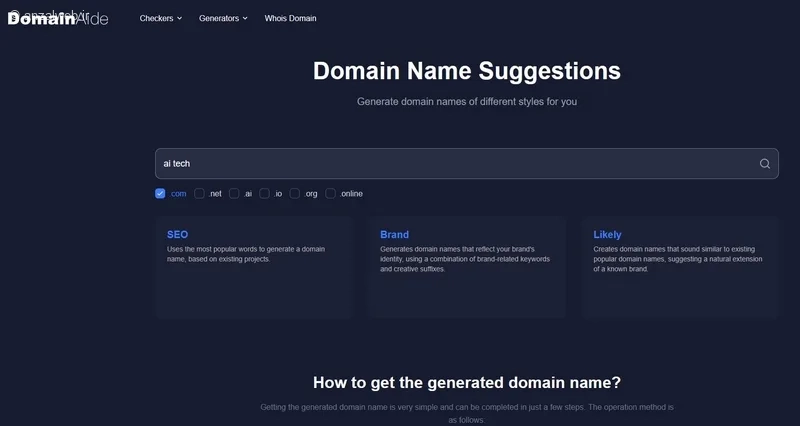Uncheck the .com extension checkbox
Screen dimensions: 800x426
pyautogui.click(x=160, y=193)
